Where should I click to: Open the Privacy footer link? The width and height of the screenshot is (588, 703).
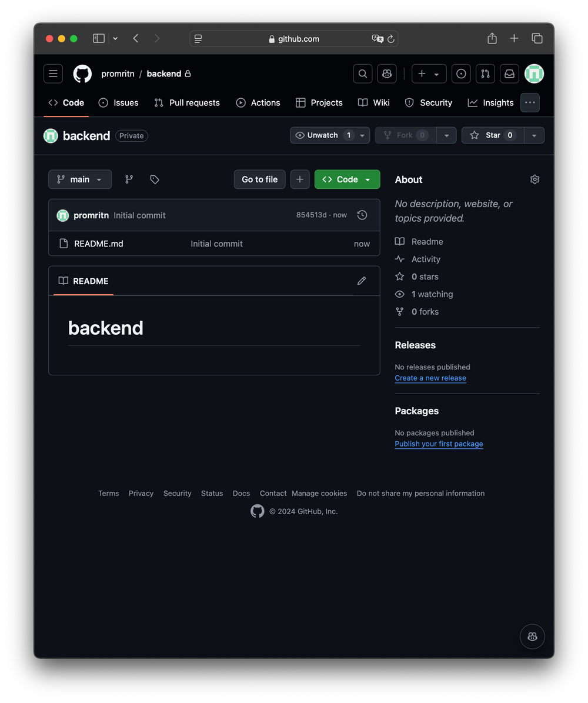click(141, 493)
